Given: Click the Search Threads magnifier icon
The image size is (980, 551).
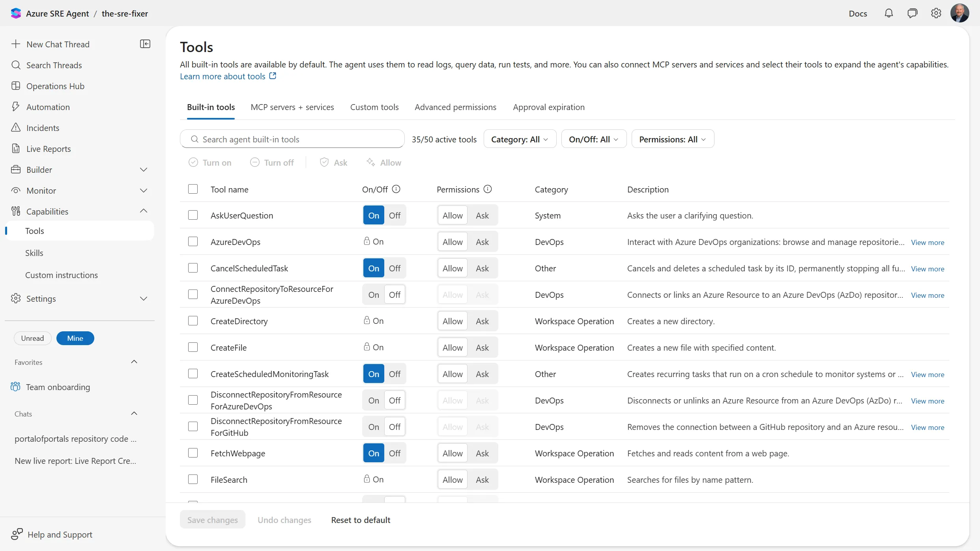Looking at the screenshot, I should pos(16,65).
